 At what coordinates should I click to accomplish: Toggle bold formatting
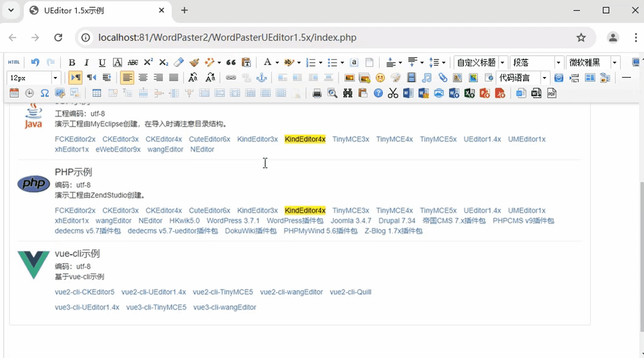click(72, 63)
